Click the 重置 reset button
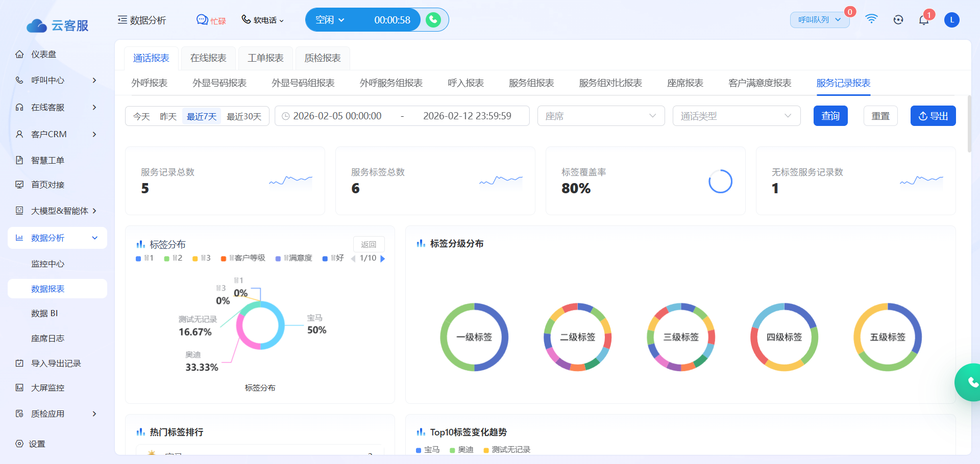980x464 pixels. point(880,116)
